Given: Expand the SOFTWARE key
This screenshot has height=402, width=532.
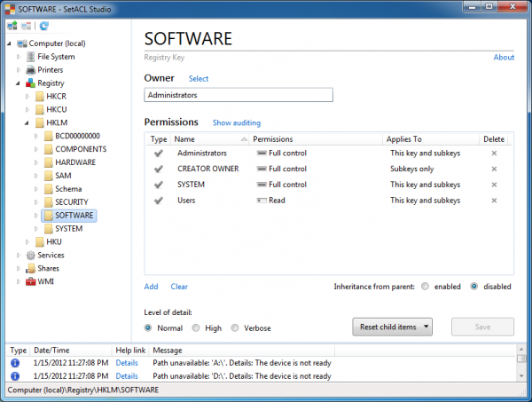Looking at the screenshot, I should (36, 216).
